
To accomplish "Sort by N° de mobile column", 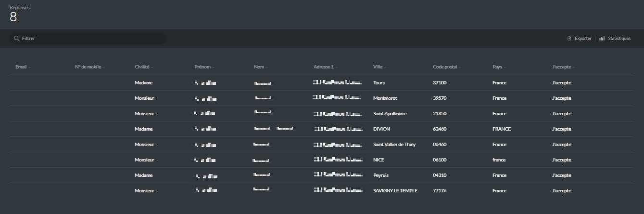I will (88, 67).
